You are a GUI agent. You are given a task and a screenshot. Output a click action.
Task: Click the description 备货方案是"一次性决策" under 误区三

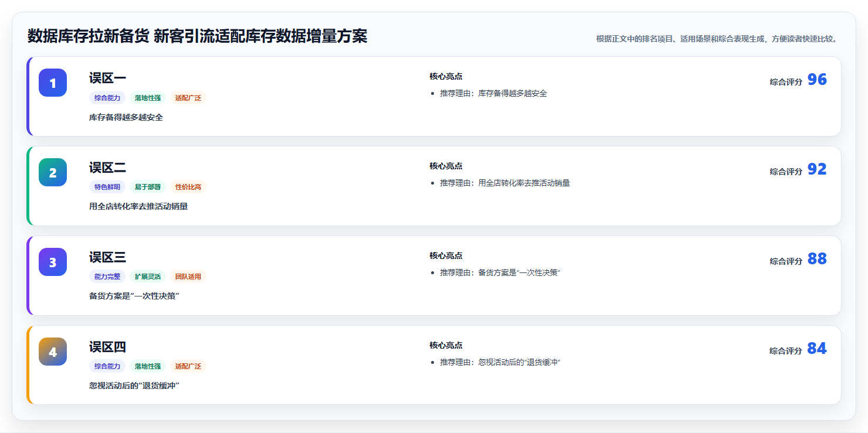(x=134, y=296)
